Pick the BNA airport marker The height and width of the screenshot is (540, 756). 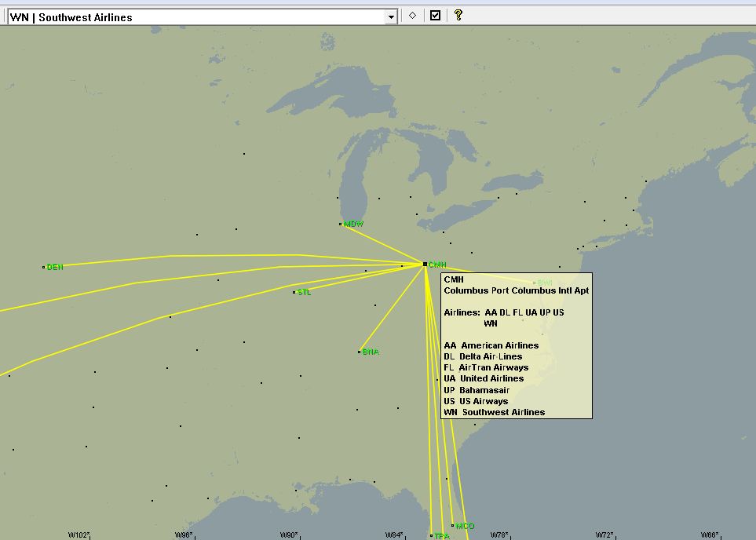(360, 352)
